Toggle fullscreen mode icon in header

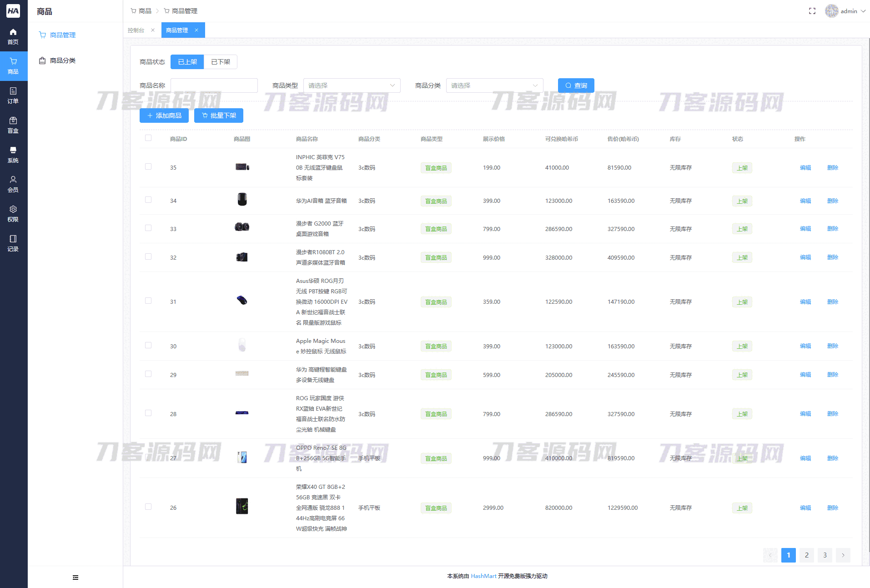coord(812,11)
